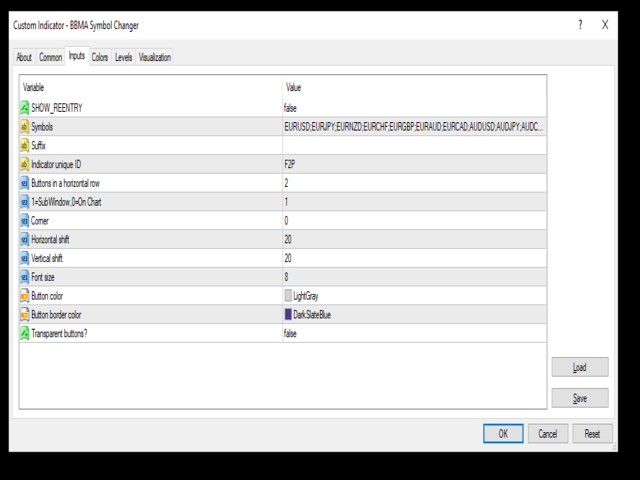Select the Button color label

click(47, 296)
